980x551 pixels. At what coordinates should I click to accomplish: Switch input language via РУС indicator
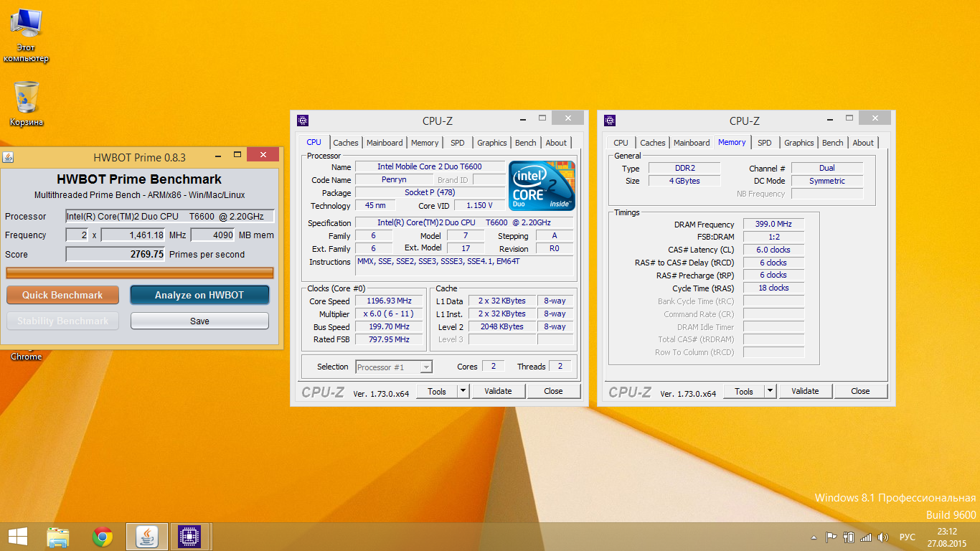pos(907,537)
